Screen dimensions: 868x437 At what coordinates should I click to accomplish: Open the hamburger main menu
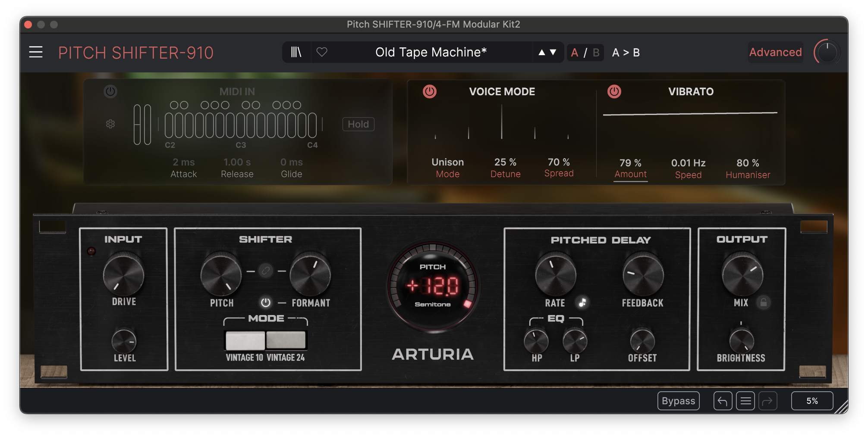35,52
